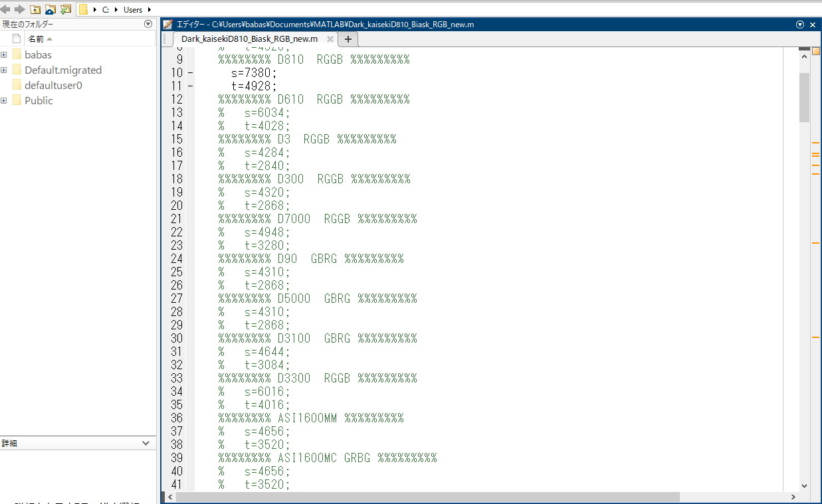Click commented line s=6034;
The width and height of the screenshot is (822, 504).
[255, 113]
